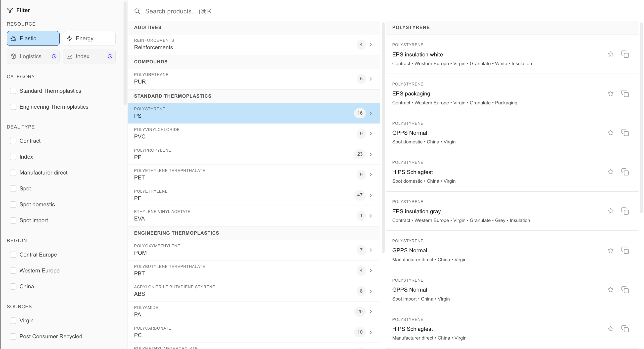The width and height of the screenshot is (644, 349).
Task: Open the PS polystyrene category
Action: tap(254, 113)
